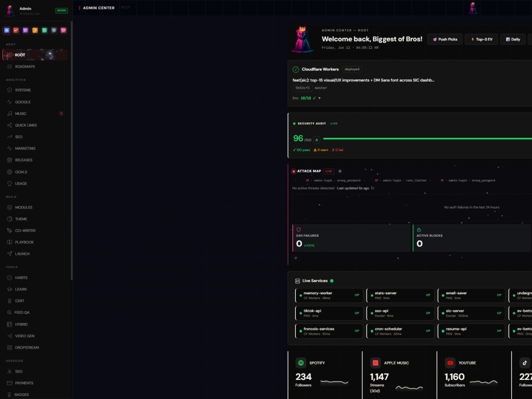The image size is (532, 399).
Task: Click the 5b52cf3 commit hash
Action: click(302, 88)
